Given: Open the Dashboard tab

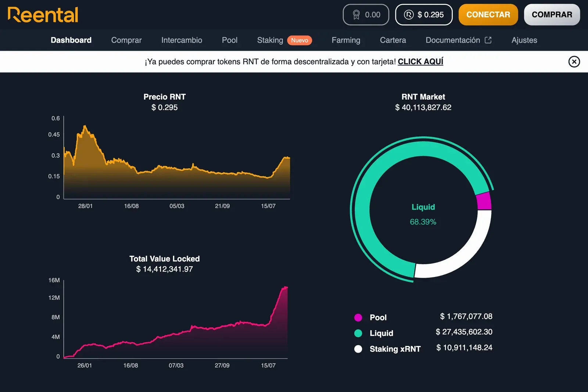Looking at the screenshot, I should tap(71, 40).
